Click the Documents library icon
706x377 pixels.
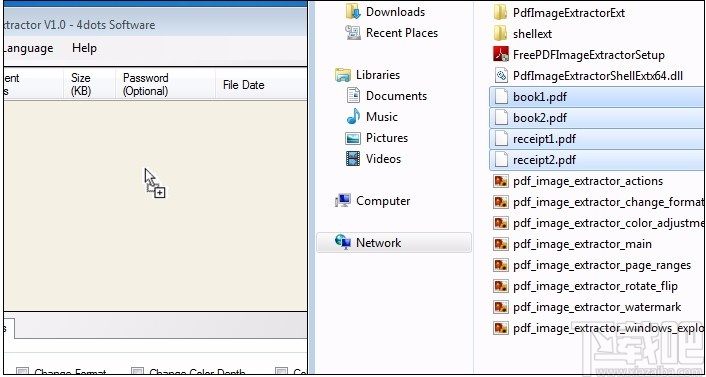point(353,95)
